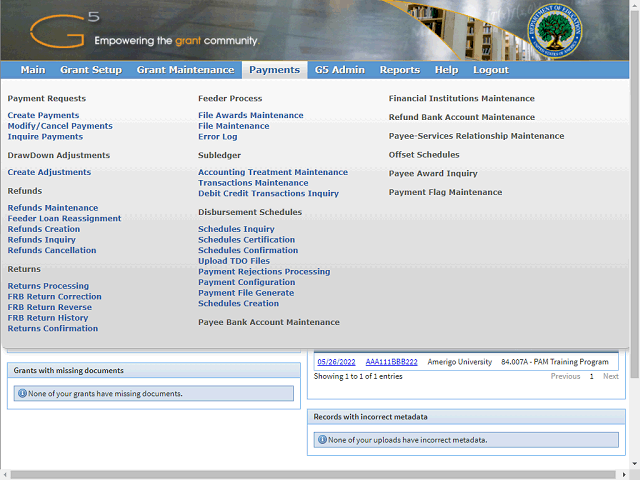Open Payee Award Inquiry
The width and height of the screenshot is (640, 480).
pyautogui.click(x=433, y=173)
